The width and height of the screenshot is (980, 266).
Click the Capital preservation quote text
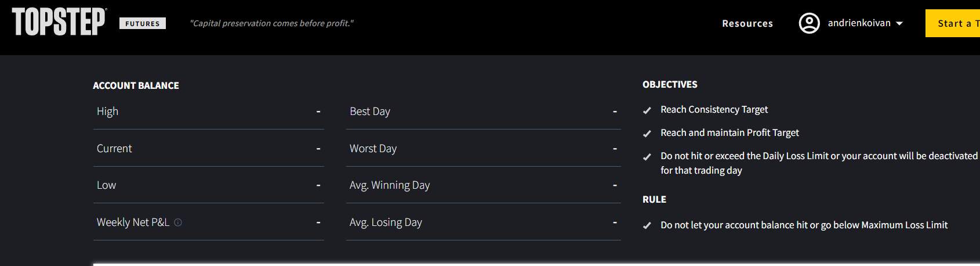tap(271, 23)
